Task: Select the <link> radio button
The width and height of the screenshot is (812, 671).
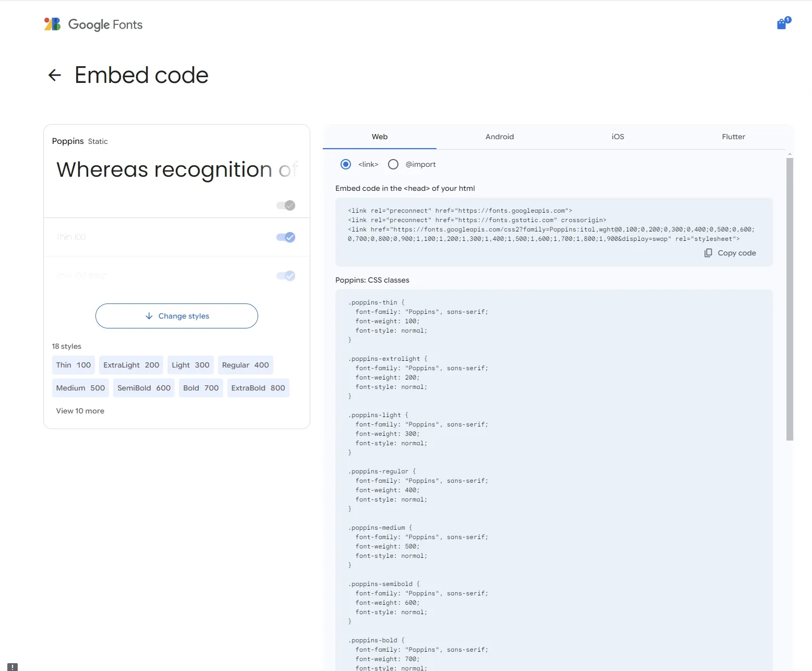Action: point(346,164)
